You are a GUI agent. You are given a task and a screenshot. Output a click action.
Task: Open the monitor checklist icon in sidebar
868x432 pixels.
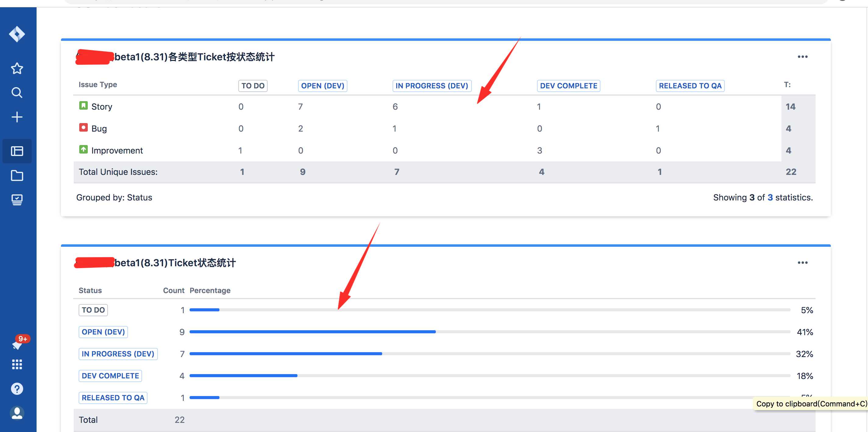click(17, 200)
